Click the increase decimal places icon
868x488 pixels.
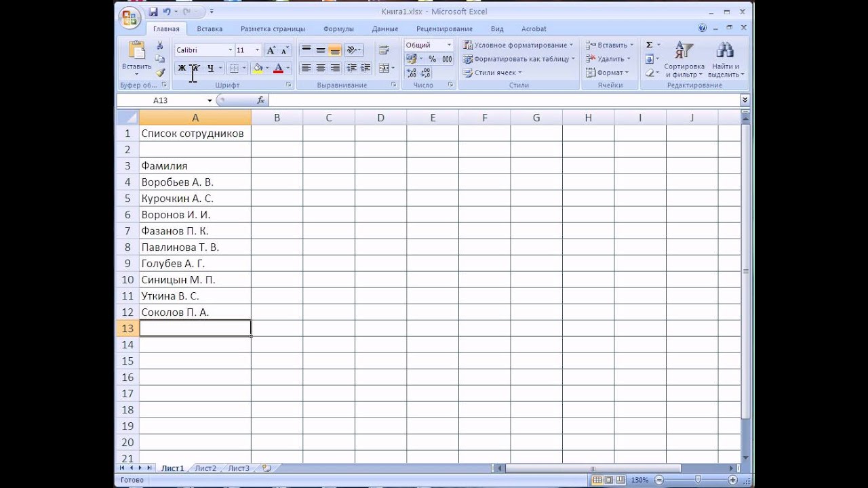click(x=411, y=73)
